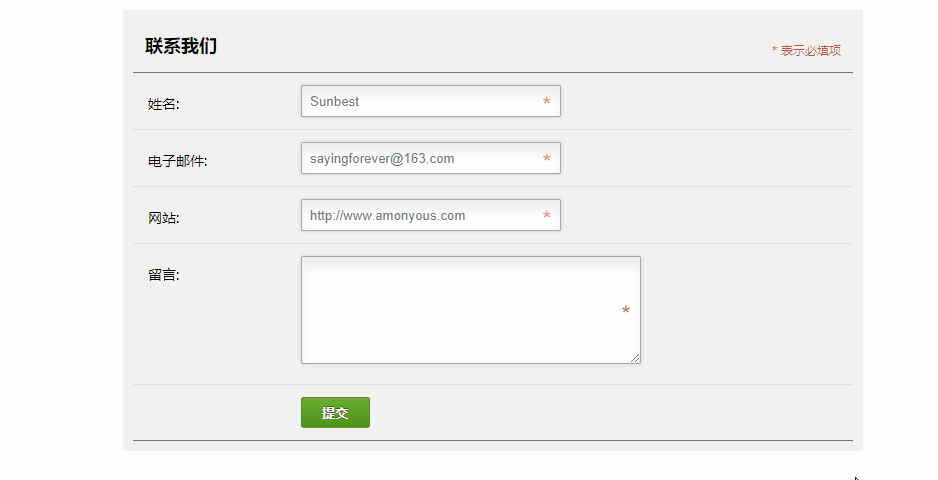
Task: Click the Sunbest placeholder text
Action: point(334,101)
